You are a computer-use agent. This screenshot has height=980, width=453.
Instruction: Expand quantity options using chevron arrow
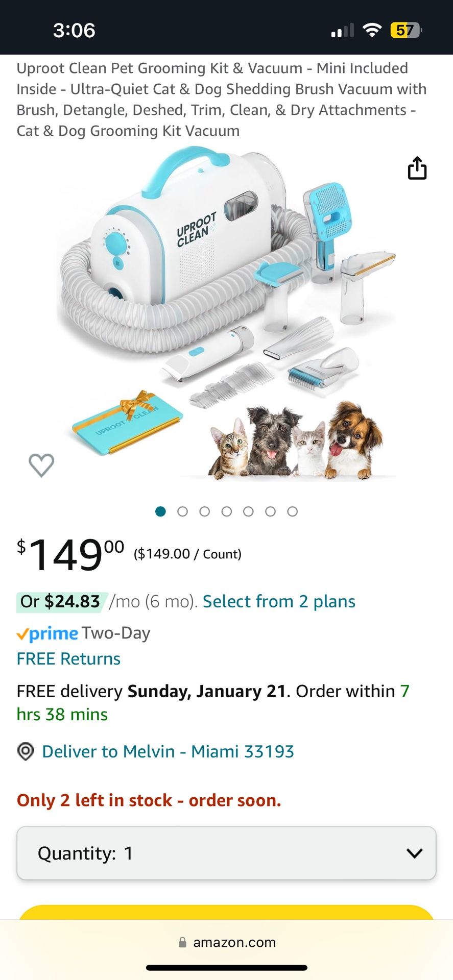(x=414, y=853)
